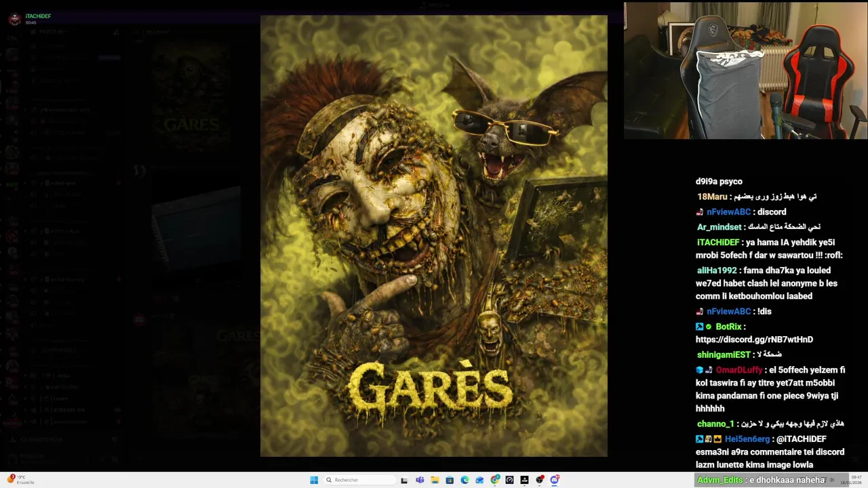Click the channo_1 username in chat

(x=715, y=424)
